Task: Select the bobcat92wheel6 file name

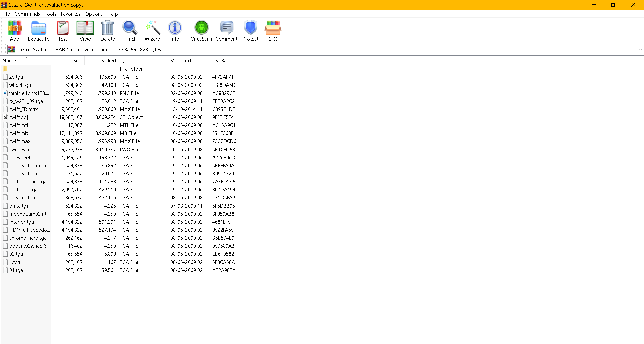Action: click(x=29, y=246)
